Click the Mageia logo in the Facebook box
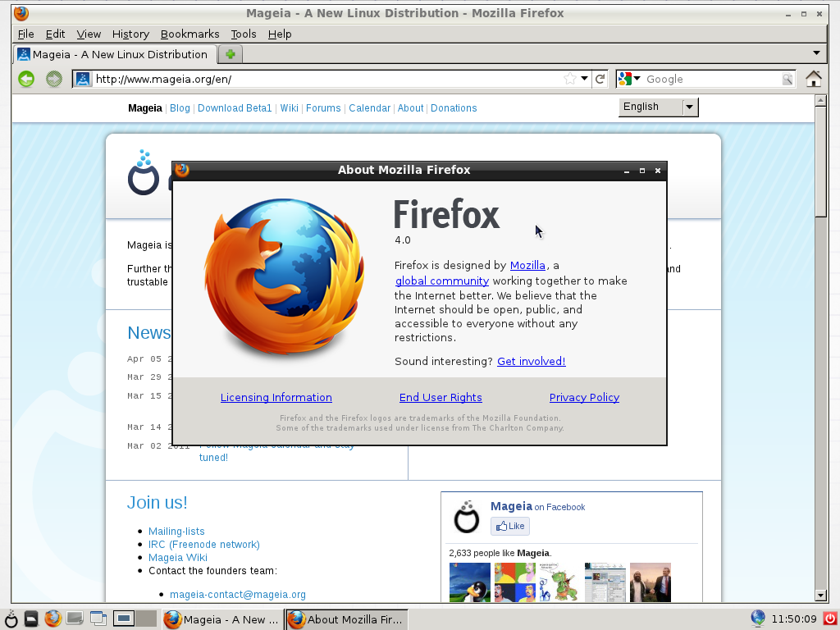Screen dimensions: 840x630 point(466,517)
